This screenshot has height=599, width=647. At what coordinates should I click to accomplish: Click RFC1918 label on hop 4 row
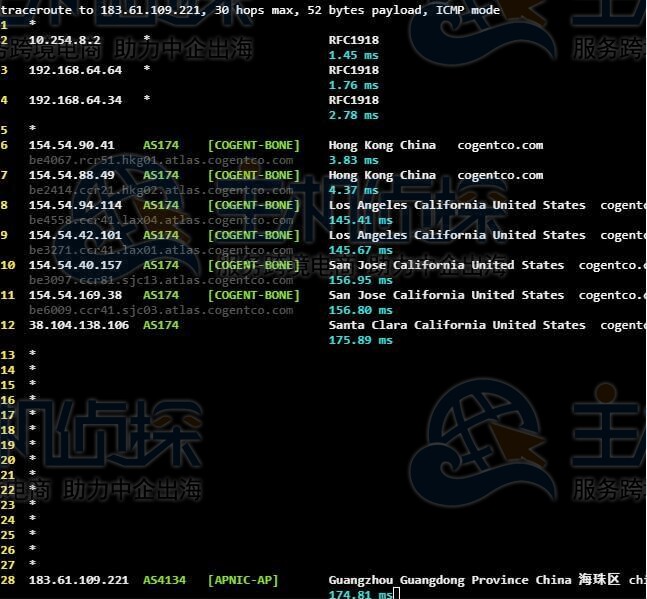pos(354,100)
